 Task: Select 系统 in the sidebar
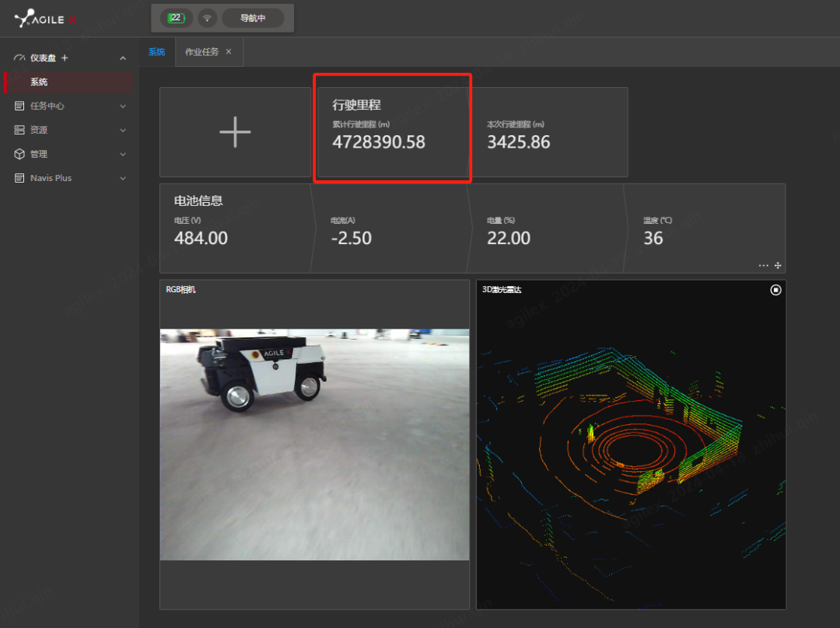tap(39, 82)
